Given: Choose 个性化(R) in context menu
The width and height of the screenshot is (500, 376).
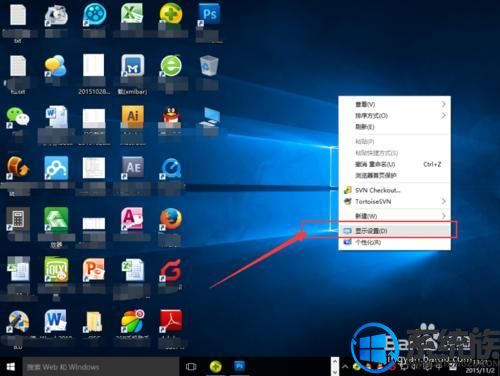Looking at the screenshot, I should point(394,242).
